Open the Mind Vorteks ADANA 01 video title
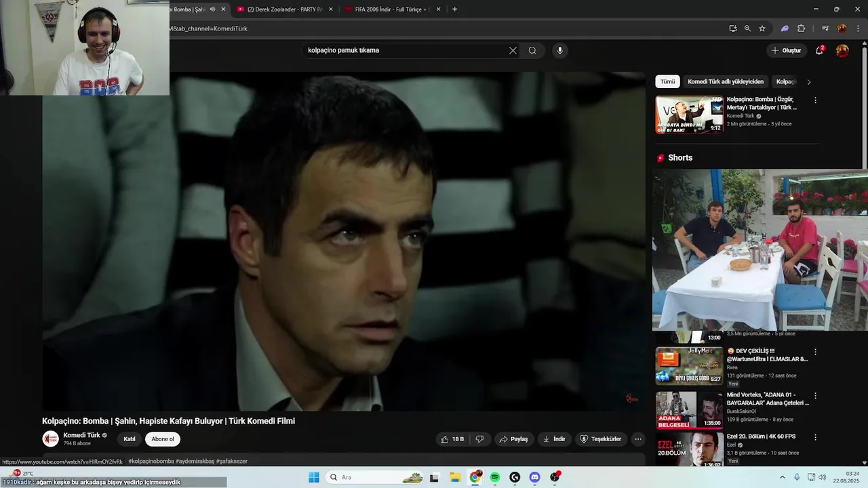The height and width of the screenshot is (488, 868). pos(767,399)
